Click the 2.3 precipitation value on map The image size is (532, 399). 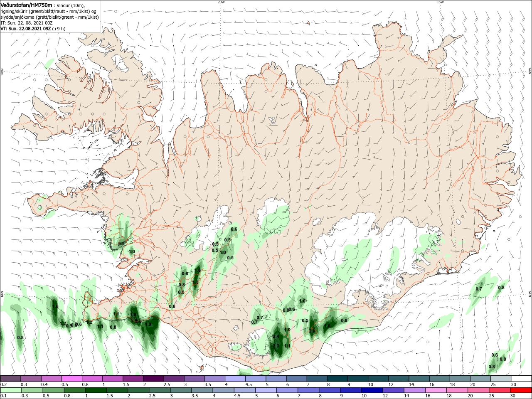pos(276,346)
